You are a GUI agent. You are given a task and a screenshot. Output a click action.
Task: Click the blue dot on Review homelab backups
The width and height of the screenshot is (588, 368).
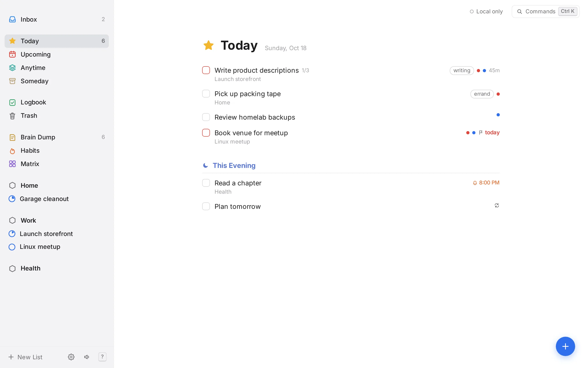point(498,115)
